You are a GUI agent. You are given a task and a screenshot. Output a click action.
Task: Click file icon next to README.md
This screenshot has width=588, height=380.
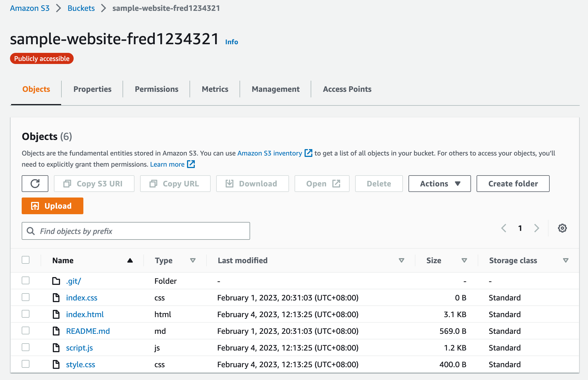[x=56, y=331]
